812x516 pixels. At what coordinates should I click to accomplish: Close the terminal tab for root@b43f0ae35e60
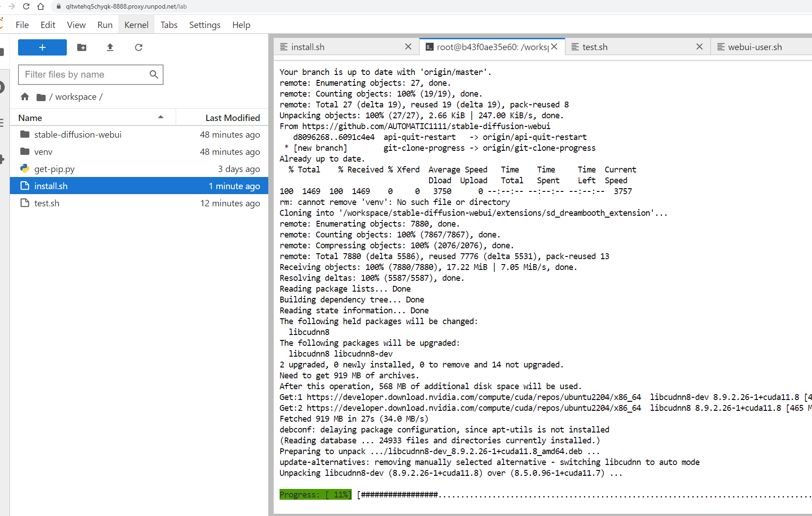click(x=555, y=46)
